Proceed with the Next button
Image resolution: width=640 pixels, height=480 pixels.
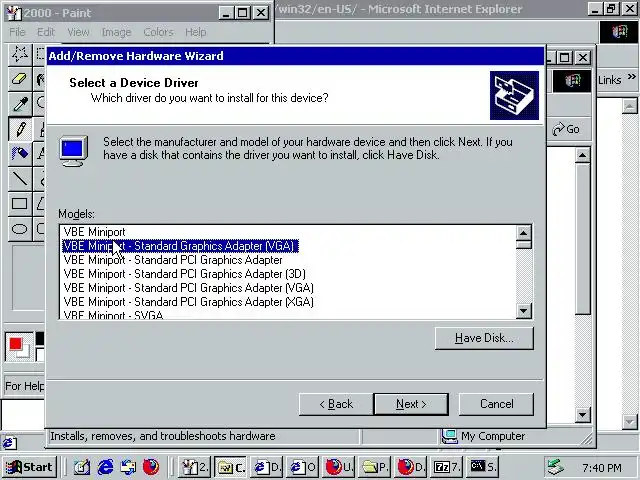411,404
